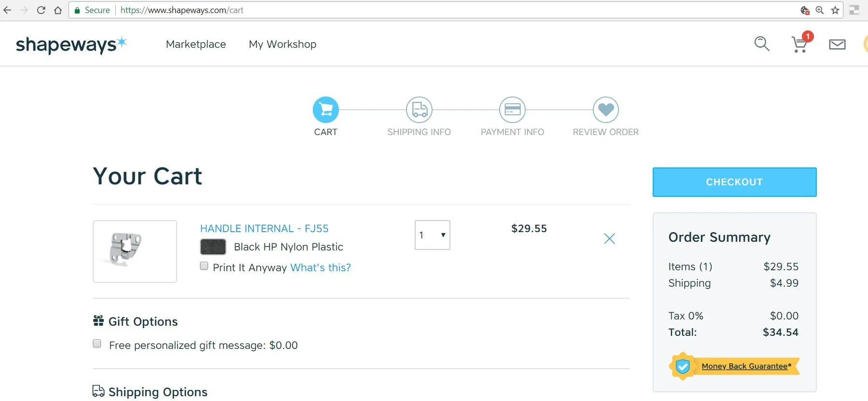The image size is (868, 401).
Task: Remove Handle Internal item with X
Action: (x=609, y=238)
